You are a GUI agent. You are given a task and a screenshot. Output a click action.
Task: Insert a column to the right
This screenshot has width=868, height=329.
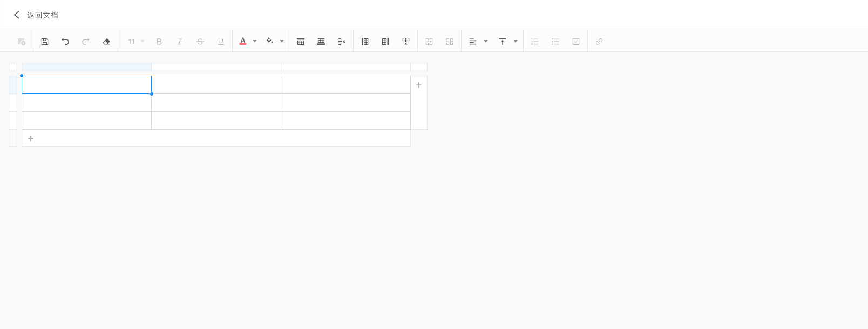coord(385,42)
